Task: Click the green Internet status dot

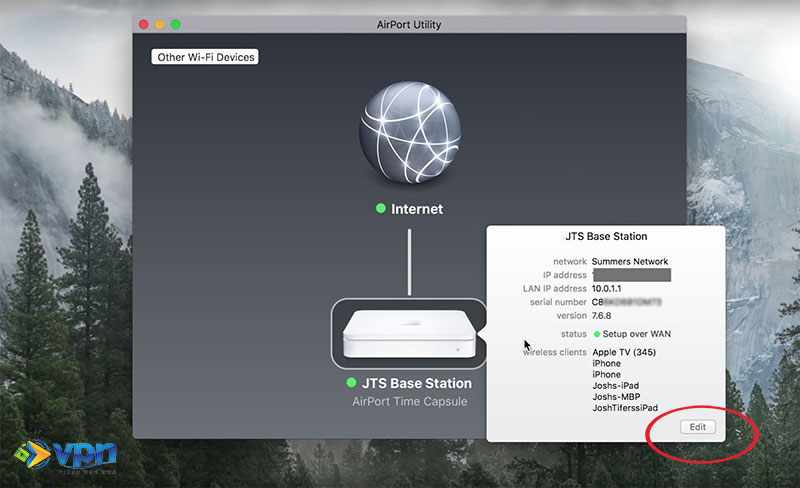Action: click(381, 208)
